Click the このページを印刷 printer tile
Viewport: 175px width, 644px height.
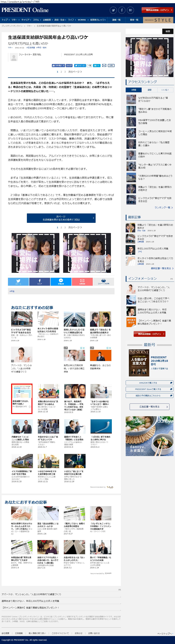pyautogui.click(x=104, y=282)
